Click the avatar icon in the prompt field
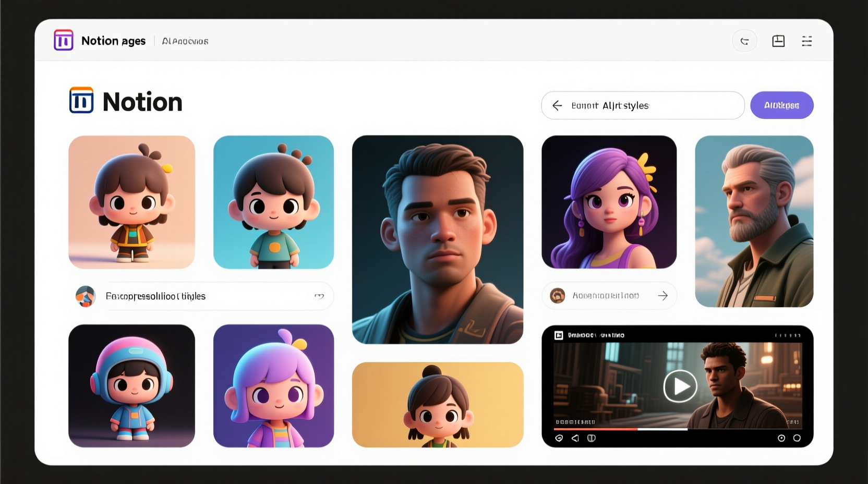The height and width of the screenshot is (484, 868). coord(86,296)
